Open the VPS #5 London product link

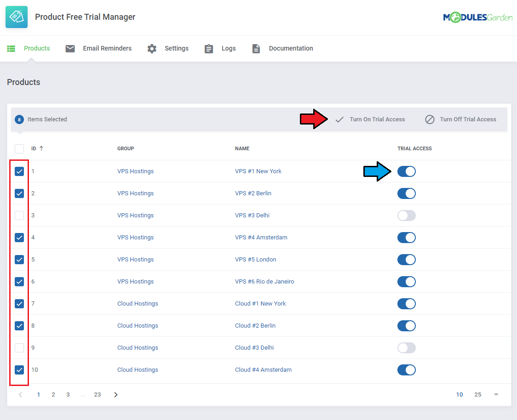coord(256,260)
